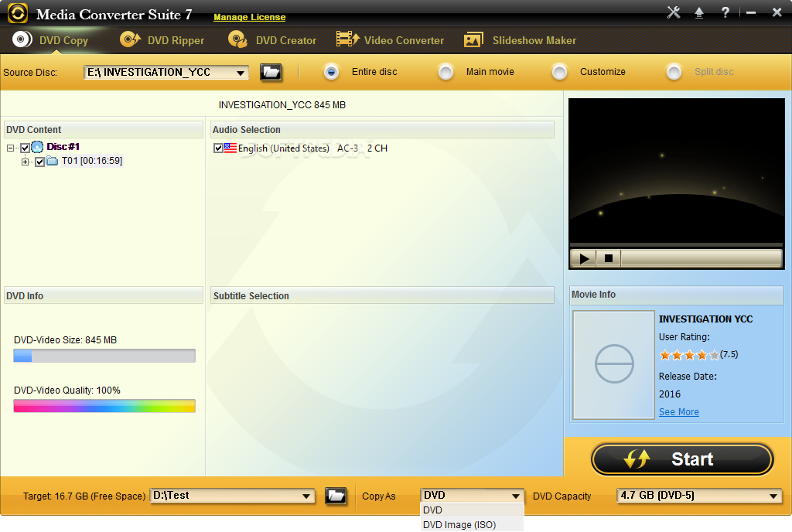Expand the T01 [00:16:59] tree node
The image size is (792, 532).
[x=25, y=162]
